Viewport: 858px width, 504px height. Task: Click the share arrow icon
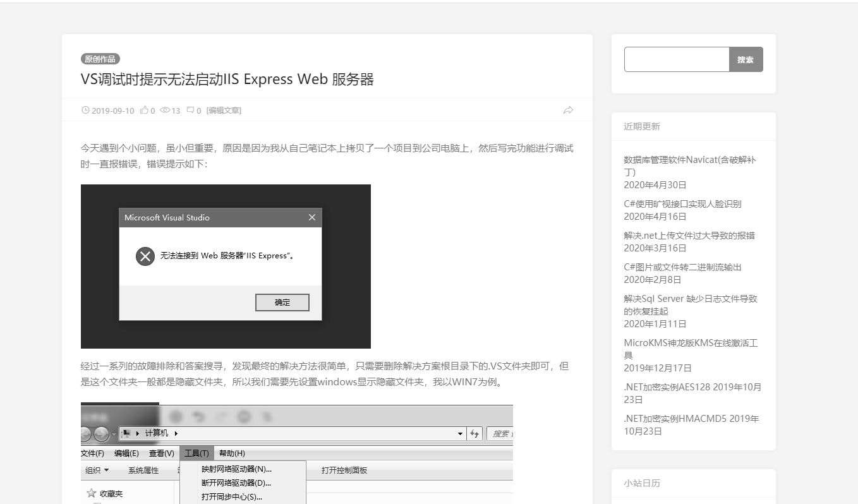point(568,111)
